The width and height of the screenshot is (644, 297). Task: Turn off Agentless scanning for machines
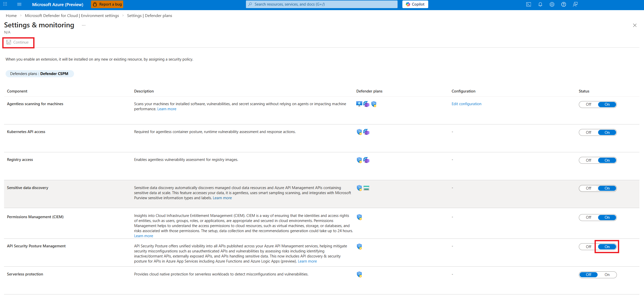pyautogui.click(x=588, y=104)
